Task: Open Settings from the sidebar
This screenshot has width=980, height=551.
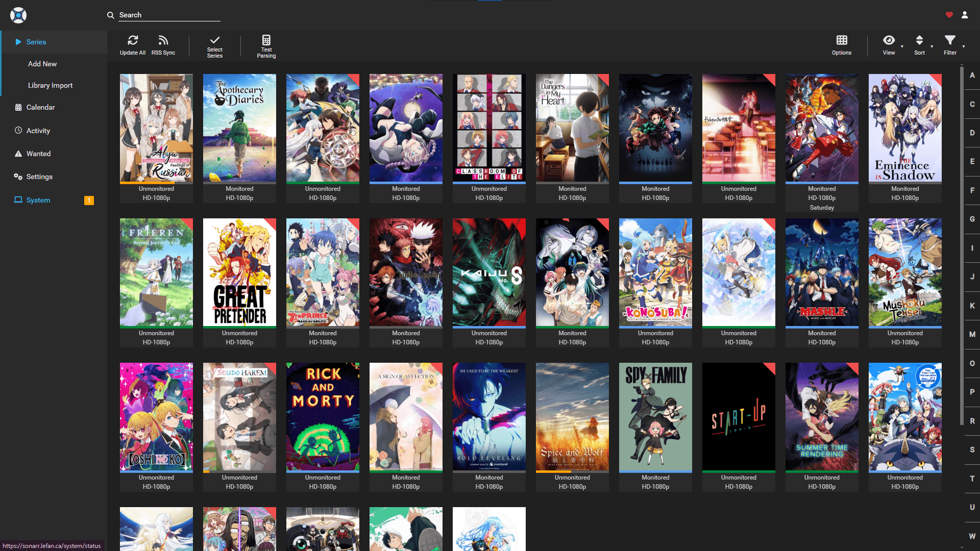Action: tap(39, 177)
